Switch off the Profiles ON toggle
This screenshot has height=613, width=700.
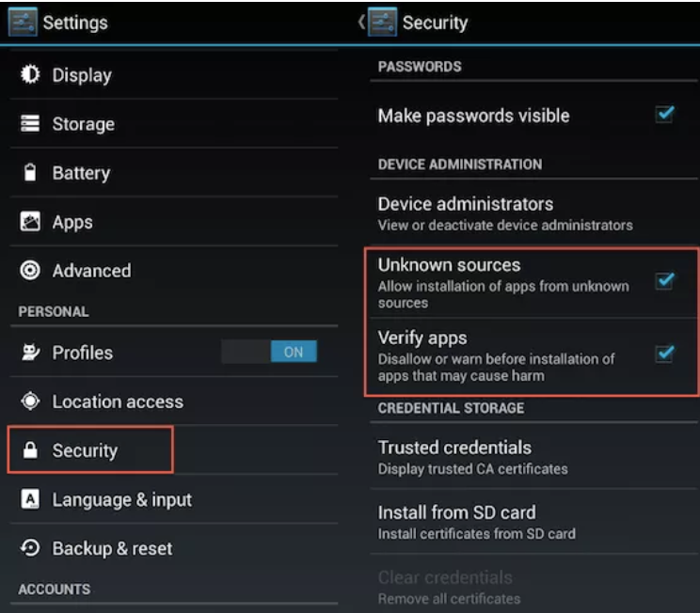(269, 352)
